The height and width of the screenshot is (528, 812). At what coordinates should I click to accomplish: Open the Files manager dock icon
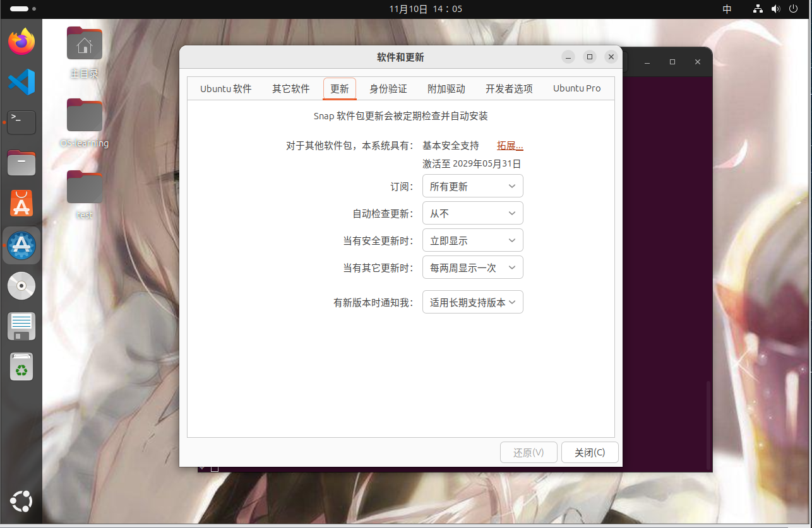[x=21, y=163]
